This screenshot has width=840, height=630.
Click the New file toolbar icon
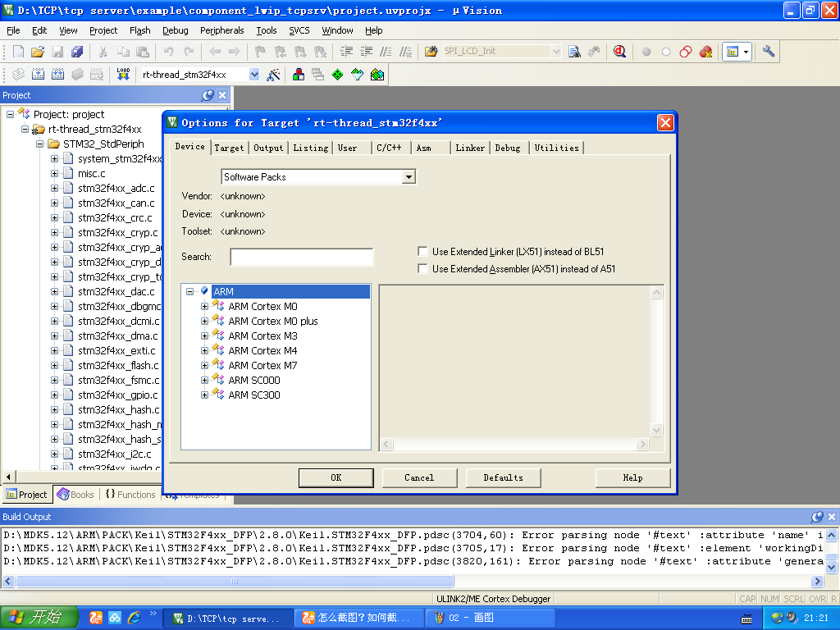coord(18,52)
